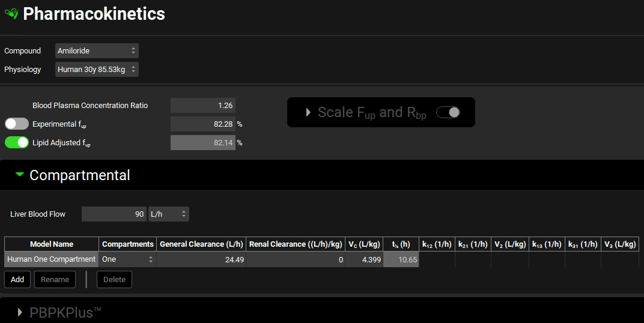Viewport: 644px width, 323px height.
Task: Click the Rename button
Action: [x=55, y=279]
